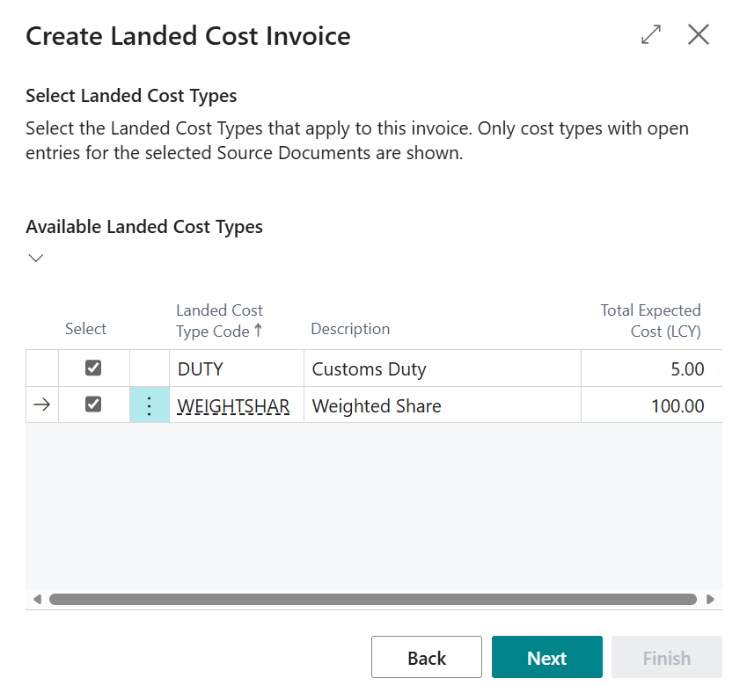Select the DUTY code cell

(x=236, y=369)
